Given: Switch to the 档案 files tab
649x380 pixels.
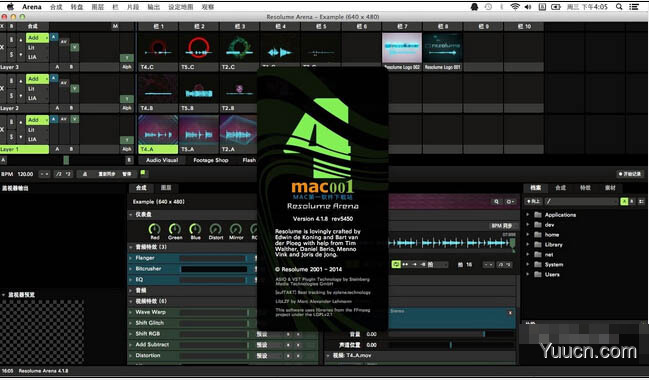Looking at the screenshot, I should 536,188.
